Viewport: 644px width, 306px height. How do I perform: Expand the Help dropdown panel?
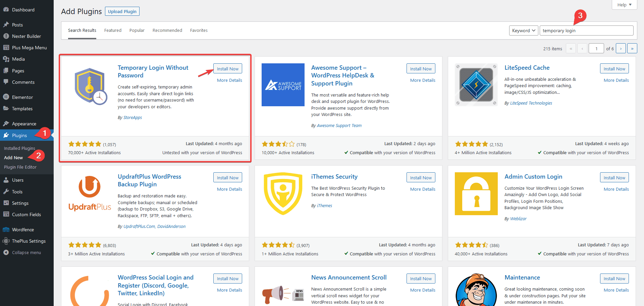coord(624,5)
